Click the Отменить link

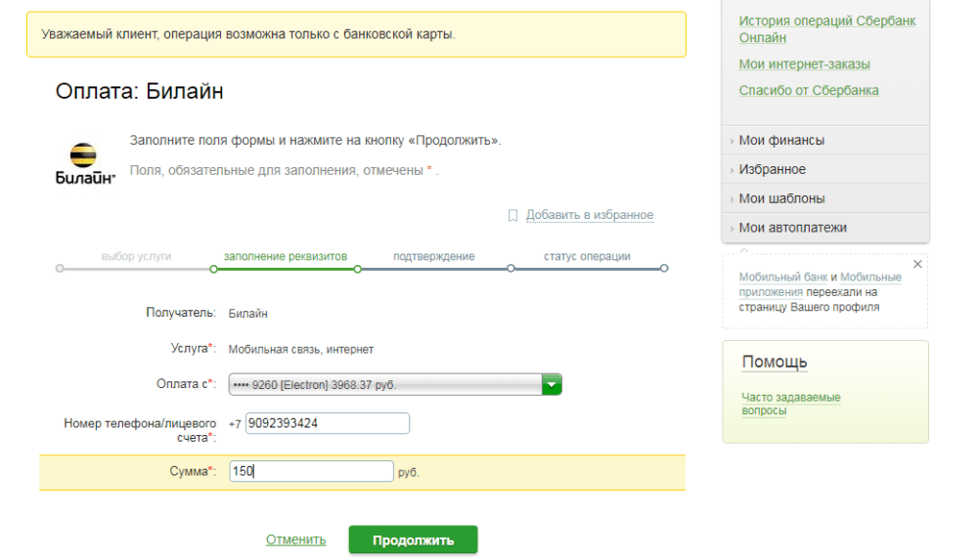tap(295, 539)
